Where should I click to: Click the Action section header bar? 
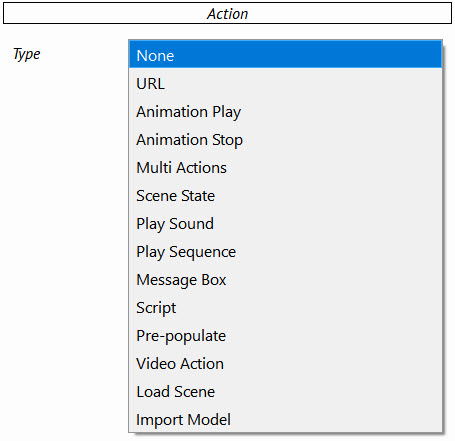tap(227, 13)
